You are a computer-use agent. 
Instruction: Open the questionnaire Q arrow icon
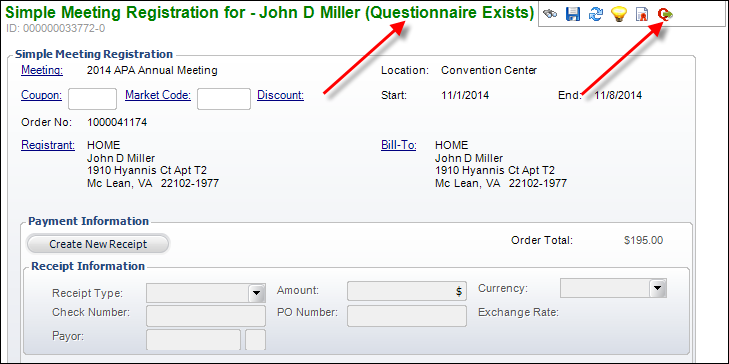pyautogui.click(x=665, y=15)
